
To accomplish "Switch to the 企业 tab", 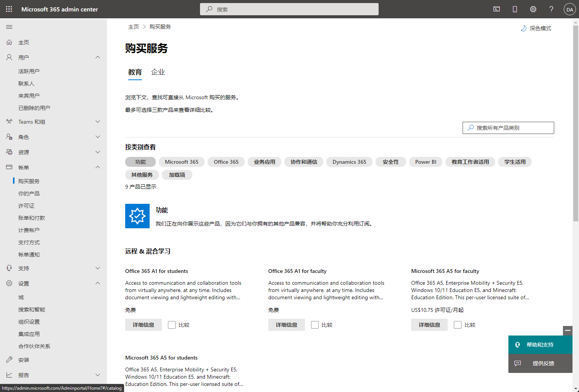I will (x=158, y=72).
